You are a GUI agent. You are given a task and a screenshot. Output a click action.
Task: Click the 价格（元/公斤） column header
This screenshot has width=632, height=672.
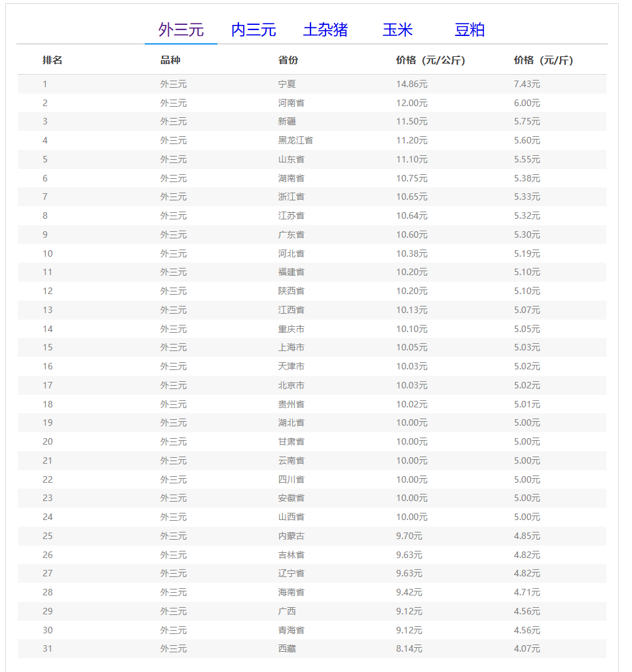click(x=430, y=60)
